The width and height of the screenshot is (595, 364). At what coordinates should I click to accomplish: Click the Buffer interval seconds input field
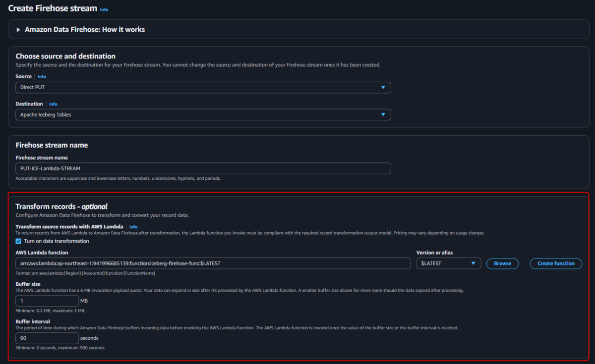pos(47,338)
